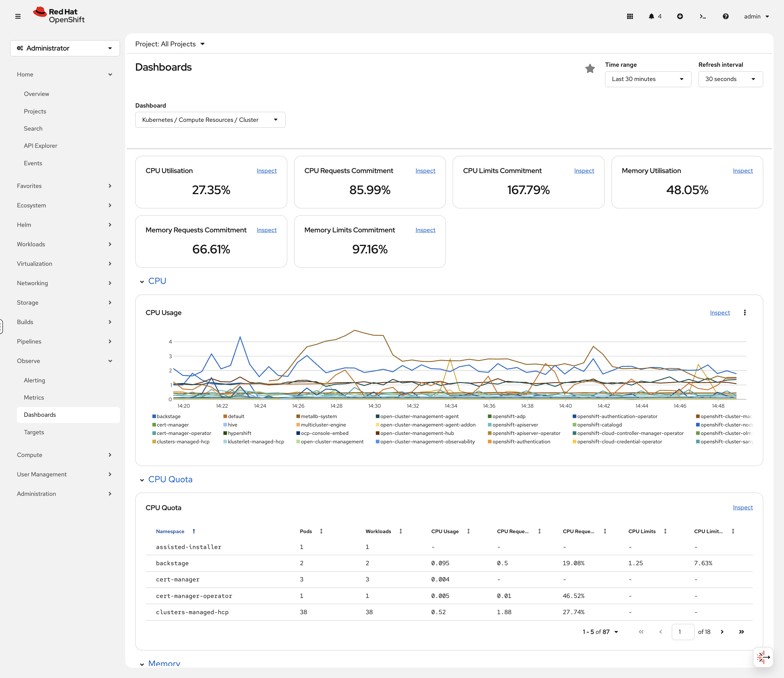Open the Time range dropdown
784x678 pixels.
(x=648, y=79)
